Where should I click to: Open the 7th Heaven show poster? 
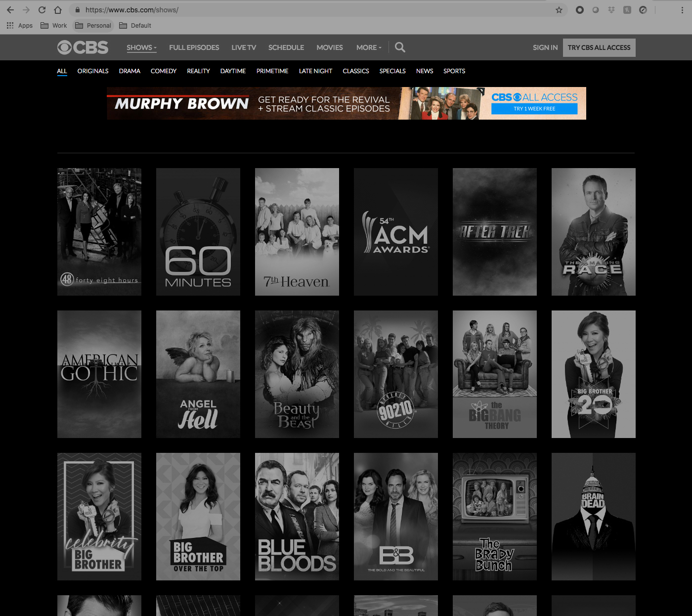click(297, 232)
